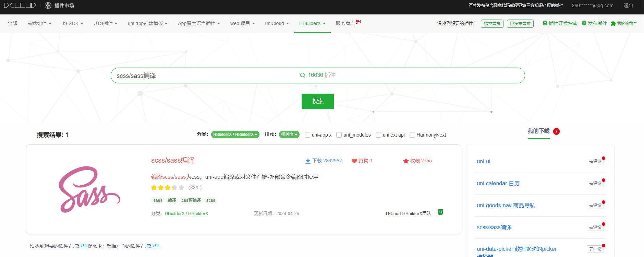The height and width of the screenshot is (257, 644).
Task: Click the 提交需求 button
Action: pos(492,24)
